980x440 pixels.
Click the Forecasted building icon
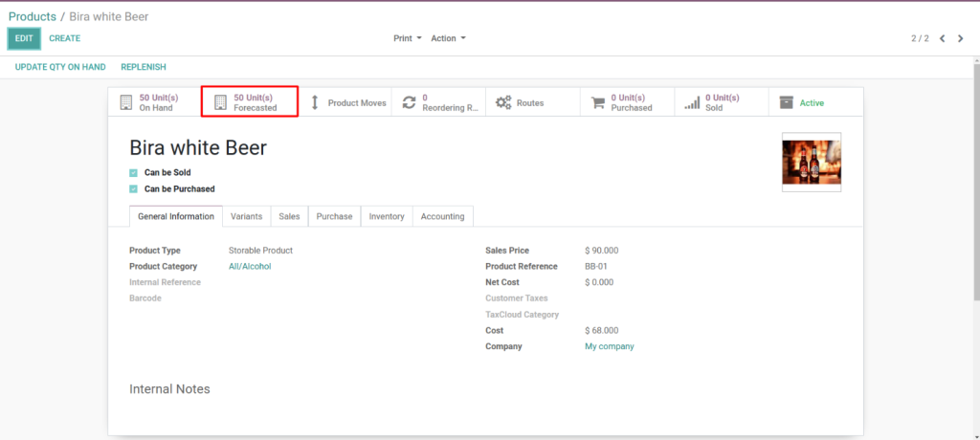221,102
